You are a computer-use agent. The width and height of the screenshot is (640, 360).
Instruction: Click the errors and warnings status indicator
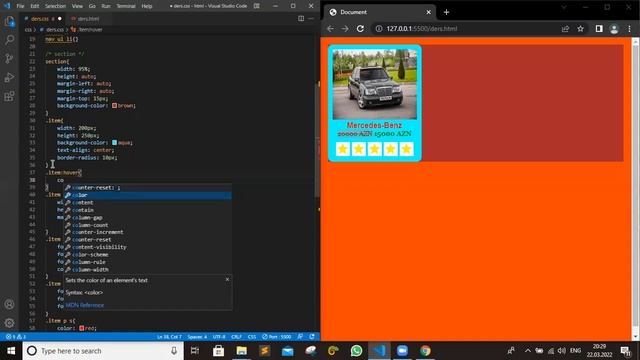[x=16, y=337]
